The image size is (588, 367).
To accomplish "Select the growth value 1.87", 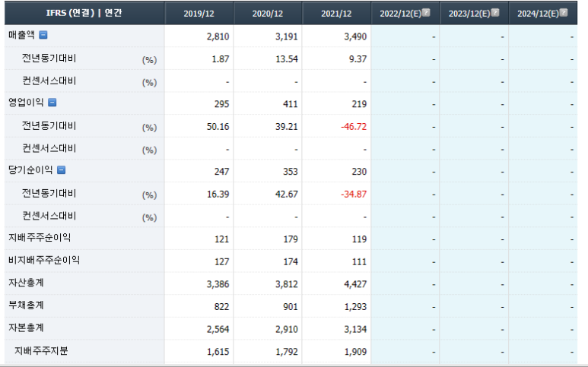I will coord(221,59).
